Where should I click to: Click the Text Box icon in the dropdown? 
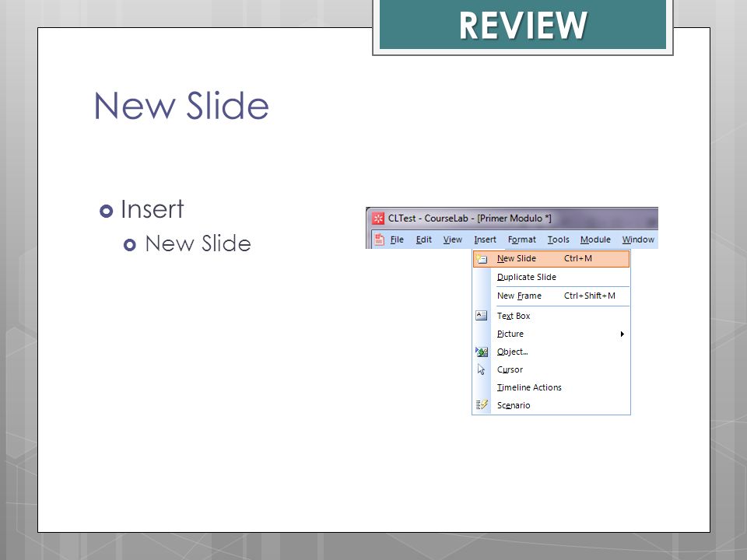pos(481,315)
